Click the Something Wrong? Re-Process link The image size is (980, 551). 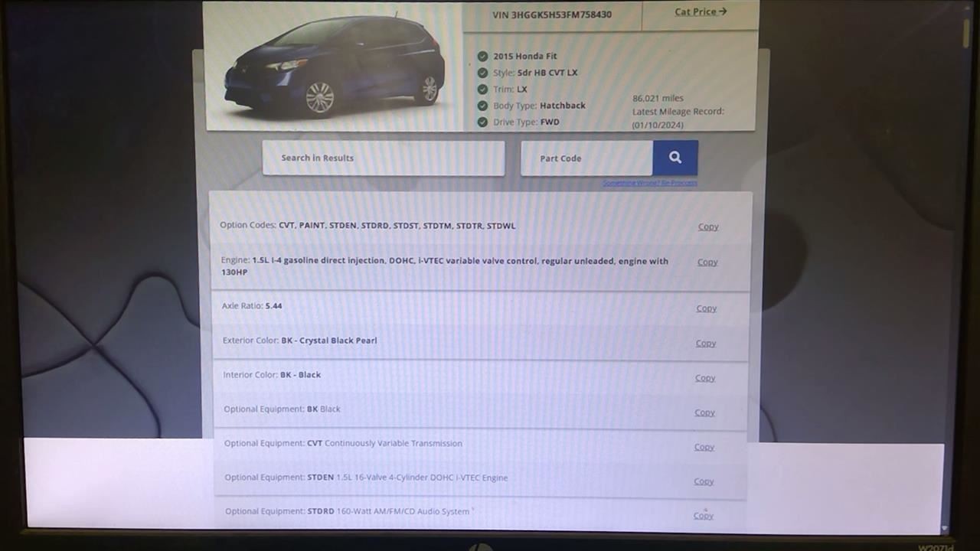(x=649, y=183)
